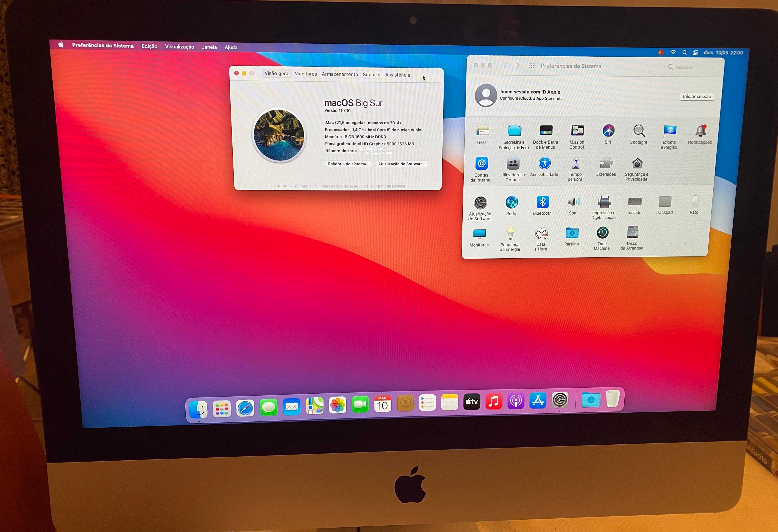778x532 pixels.
Task: Open Control Center in menu bar
Action: point(696,53)
